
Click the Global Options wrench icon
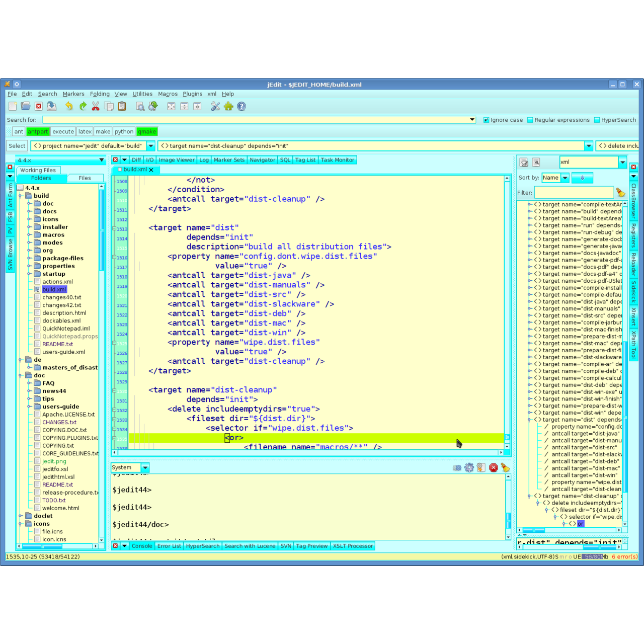(215, 106)
